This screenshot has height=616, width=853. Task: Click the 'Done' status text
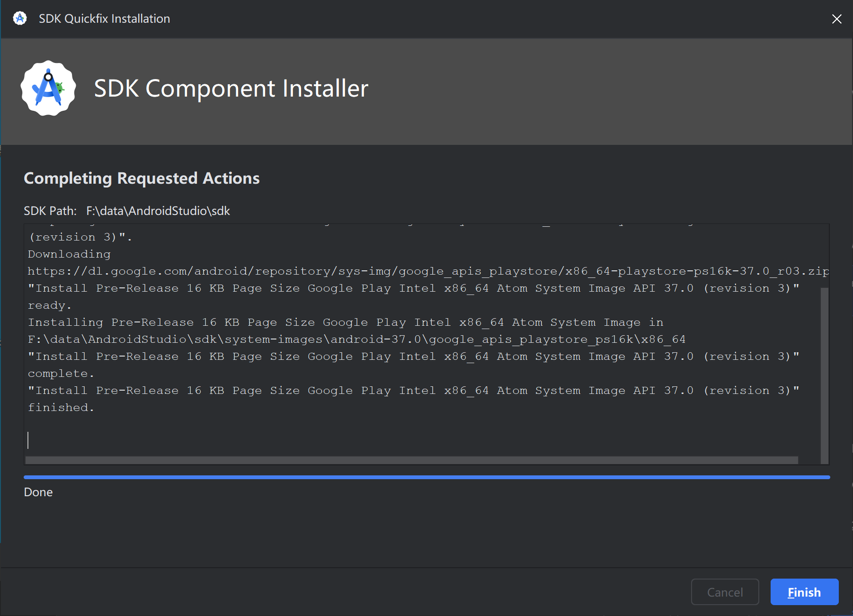pyautogui.click(x=38, y=492)
